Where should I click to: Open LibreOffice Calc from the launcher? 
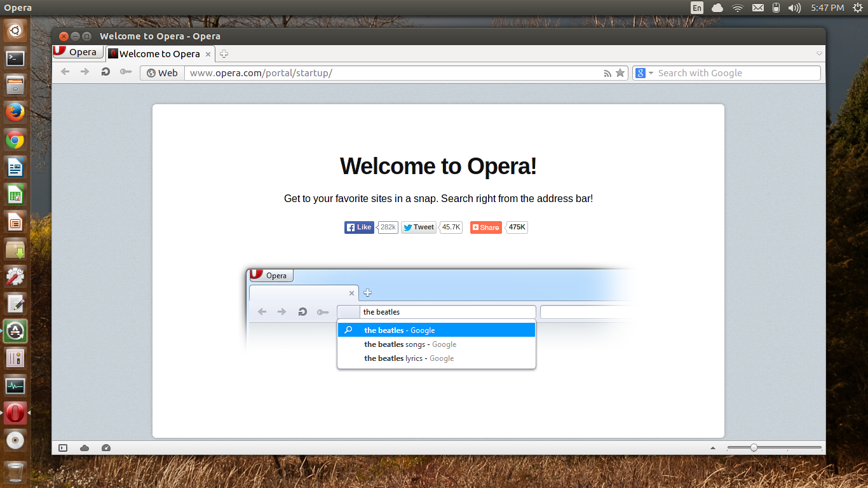(15, 194)
